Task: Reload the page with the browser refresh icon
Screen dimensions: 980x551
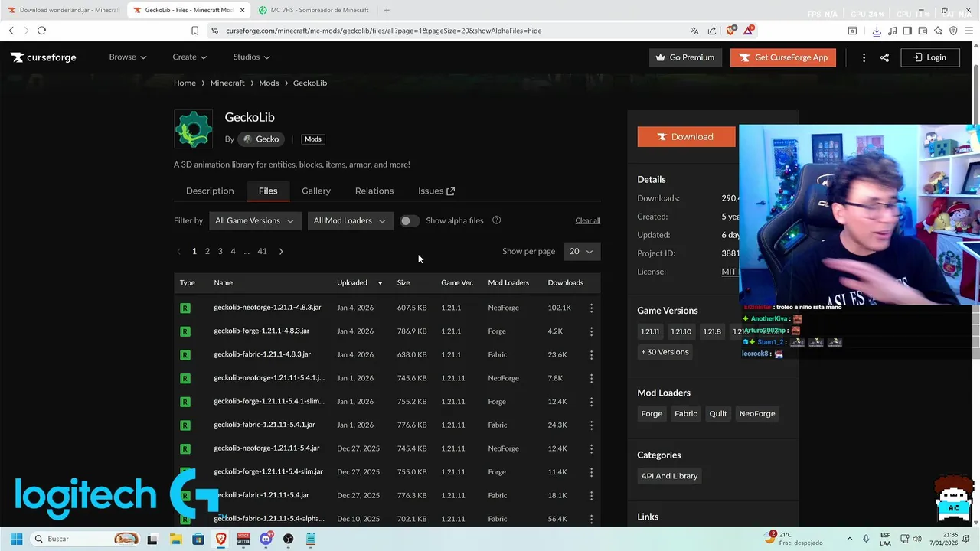Action: pos(41,31)
